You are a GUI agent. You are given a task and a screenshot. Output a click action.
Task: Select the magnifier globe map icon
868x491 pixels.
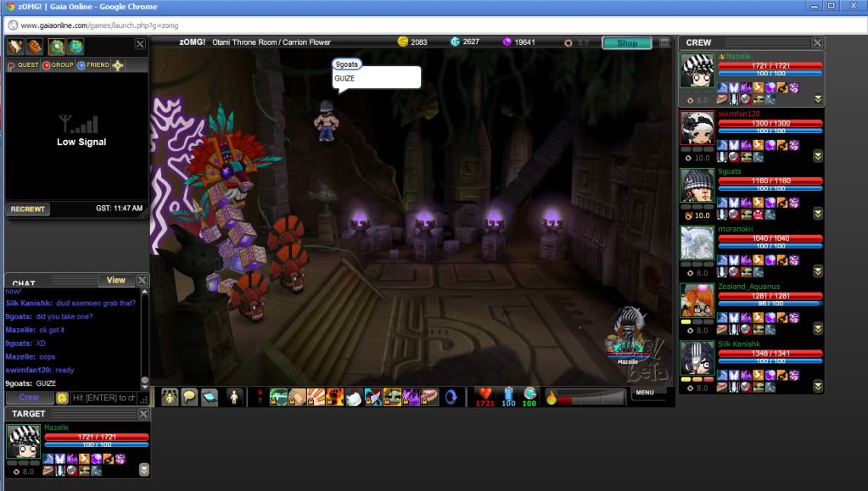click(57, 47)
